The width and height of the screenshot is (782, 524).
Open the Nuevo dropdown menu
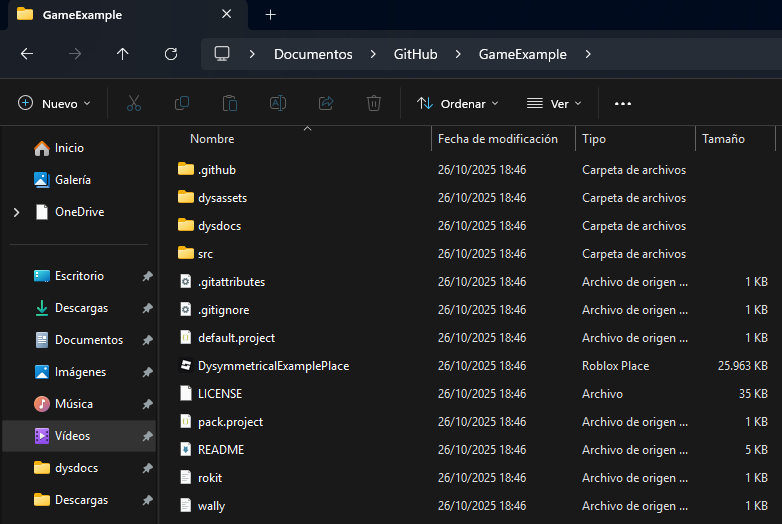[x=54, y=104]
